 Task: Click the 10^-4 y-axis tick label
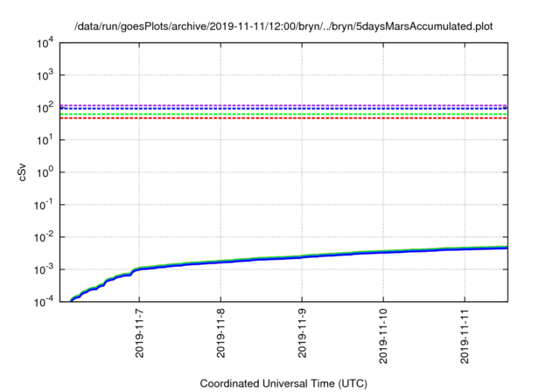click(44, 302)
